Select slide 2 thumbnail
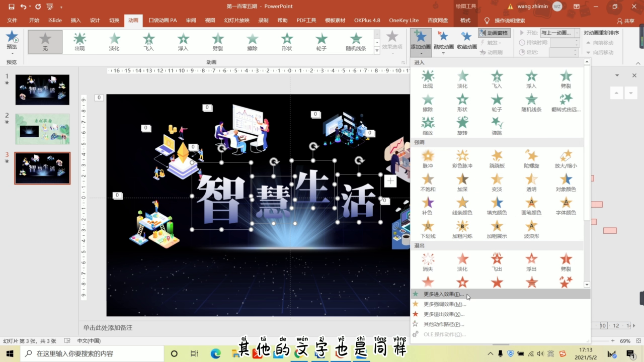The width and height of the screenshot is (644, 362). tap(42, 129)
